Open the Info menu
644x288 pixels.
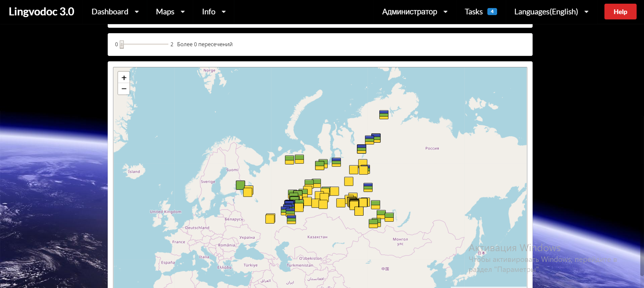click(213, 12)
